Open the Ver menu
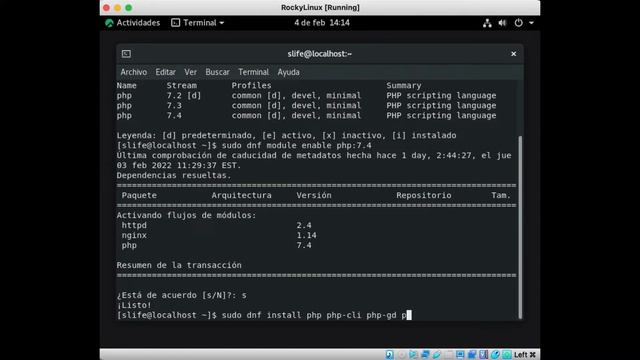 [190, 72]
